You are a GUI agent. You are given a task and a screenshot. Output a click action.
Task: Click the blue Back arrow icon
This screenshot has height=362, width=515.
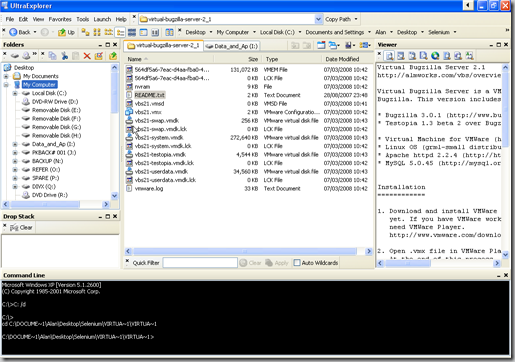coord(13,32)
